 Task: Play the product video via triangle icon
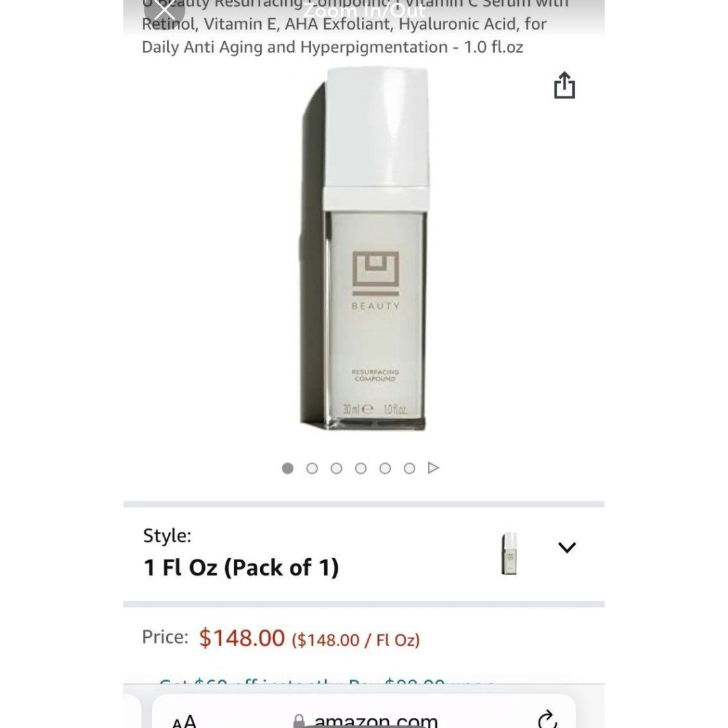coord(433,468)
